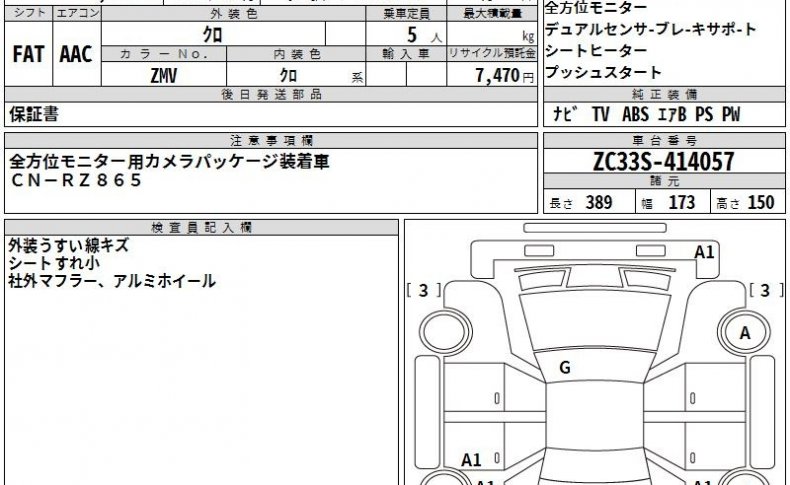Click the CN-RZ865 model text
The width and height of the screenshot is (790, 485).
pyautogui.click(x=76, y=180)
